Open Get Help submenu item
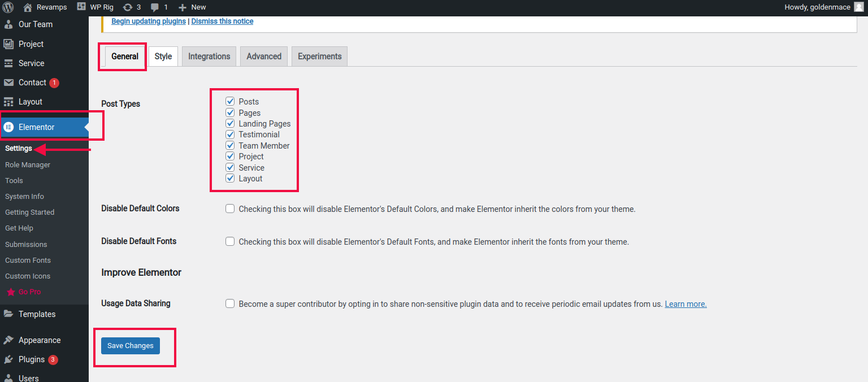Image resolution: width=868 pixels, height=382 pixels. [x=19, y=228]
